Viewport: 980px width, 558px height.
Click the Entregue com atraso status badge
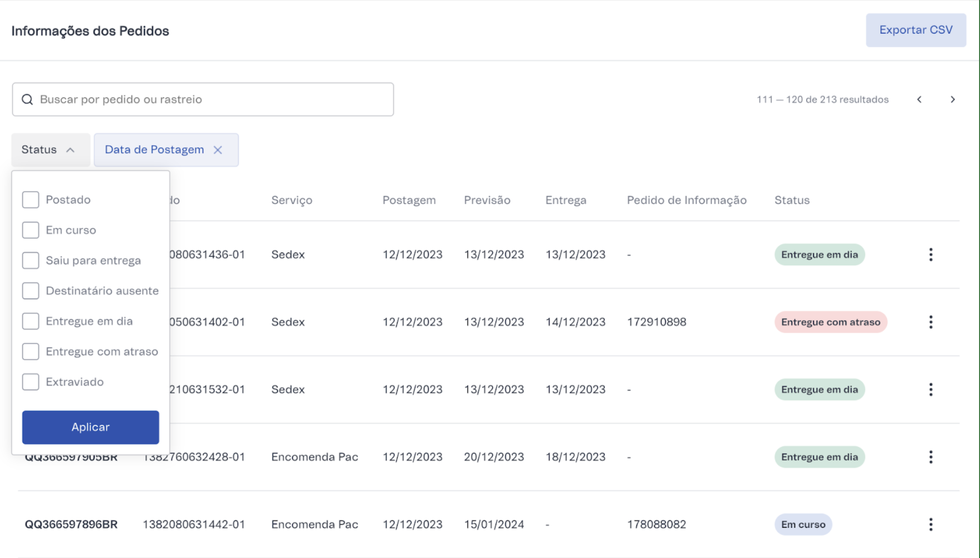point(830,322)
